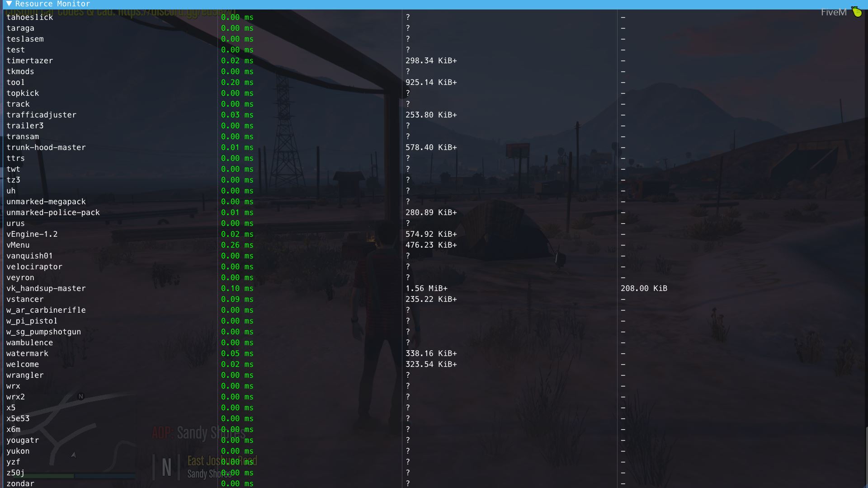Select the welcome resource name
The height and width of the screenshot is (488, 868).
point(23,364)
